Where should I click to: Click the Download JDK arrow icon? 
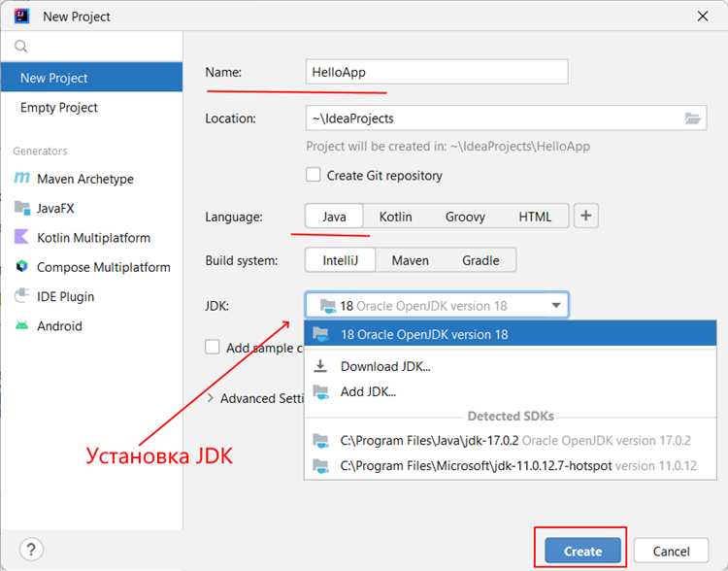click(x=320, y=366)
